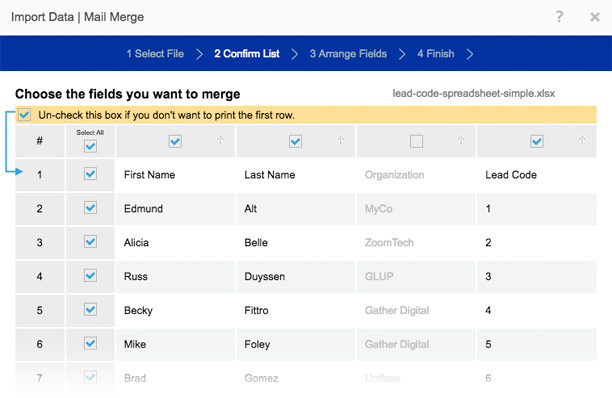Click chevron after Finish step
Screen dimensions: 612x398
(470, 54)
